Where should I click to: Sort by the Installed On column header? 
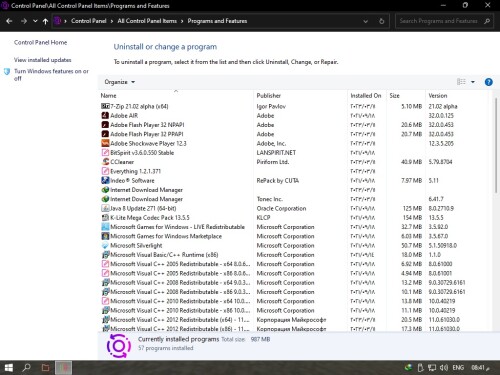[x=367, y=95]
